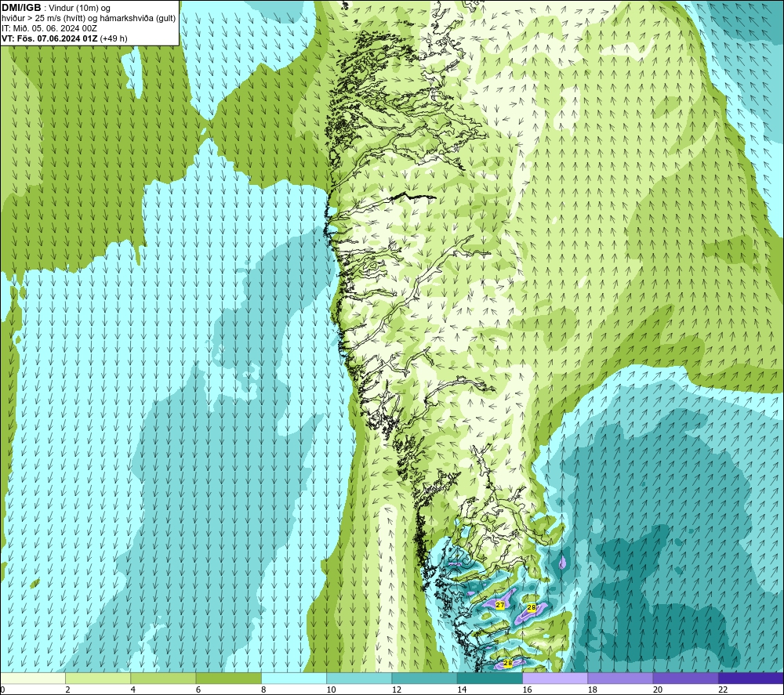Click the southernmost yellow 28 gust marker
This screenshot has width=784, height=695.
coord(508,663)
